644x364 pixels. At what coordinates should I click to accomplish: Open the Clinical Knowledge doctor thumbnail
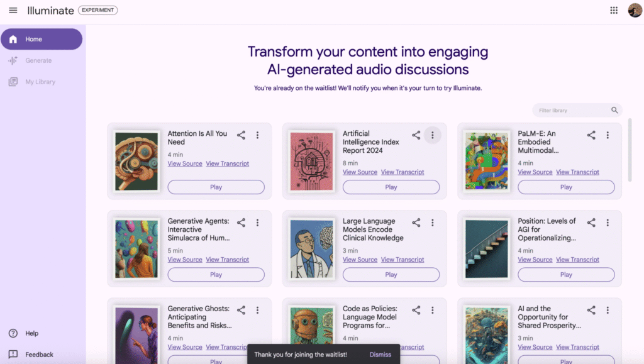[311, 249]
